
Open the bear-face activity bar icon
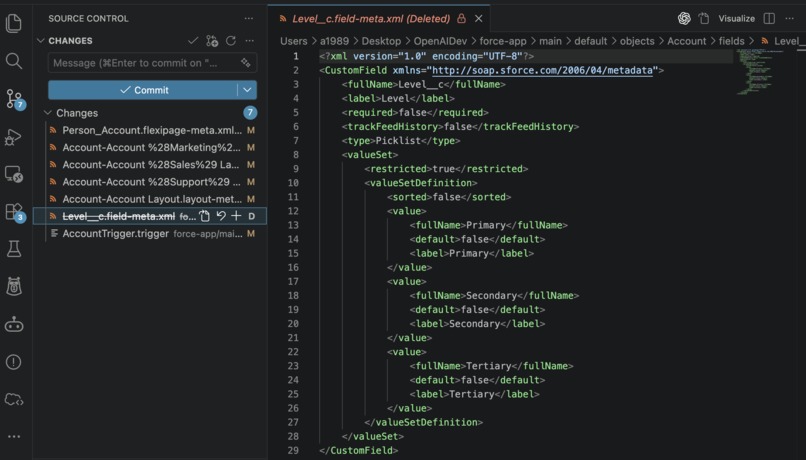14,286
